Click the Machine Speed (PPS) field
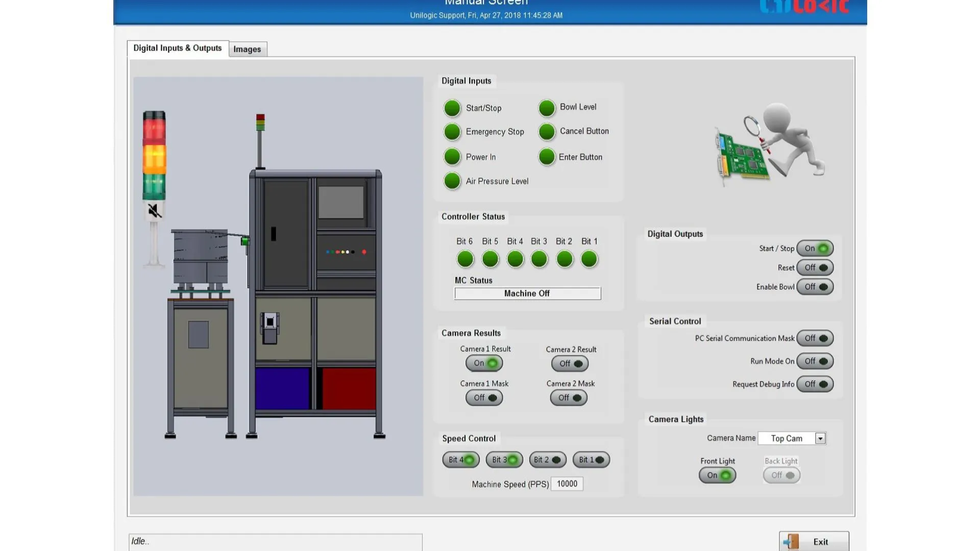Image resolution: width=980 pixels, height=551 pixels. 567,484
